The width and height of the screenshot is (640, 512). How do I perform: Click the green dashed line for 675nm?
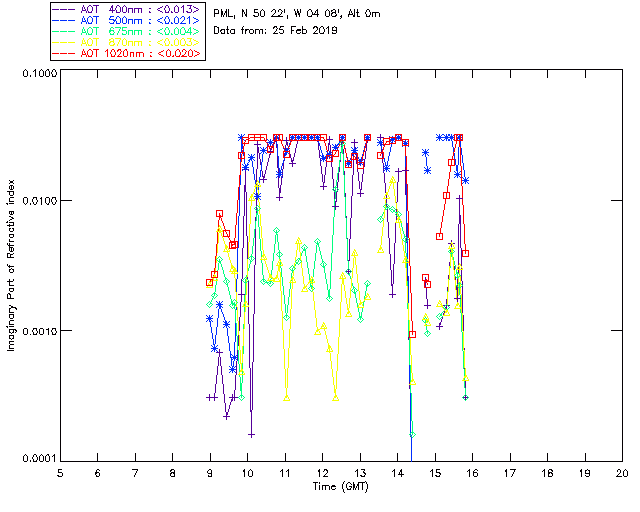pos(64,31)
